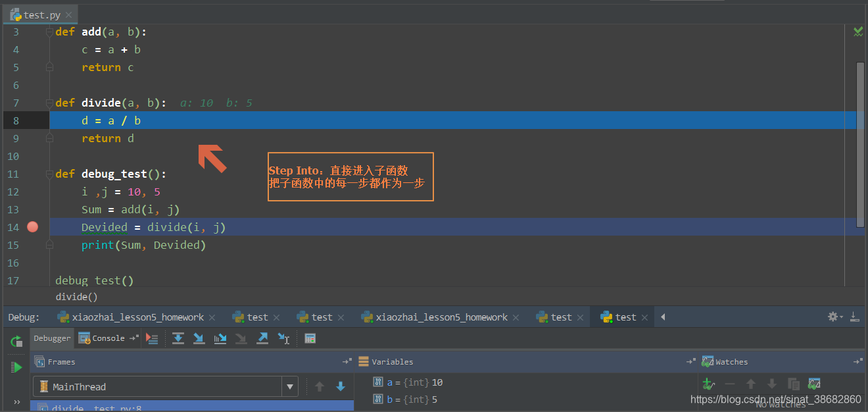Click the MainThread dropdown arrow button
The width and height of the screenshot is (868, 412).
[290, 387]
